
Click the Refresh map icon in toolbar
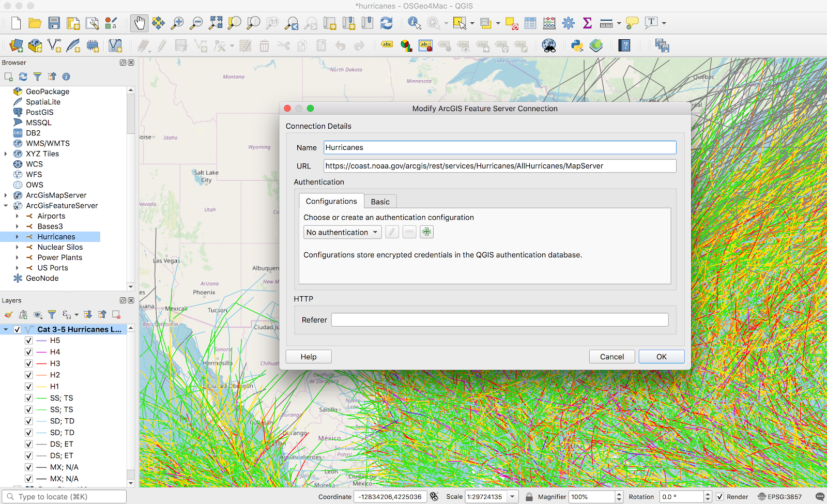386,23
